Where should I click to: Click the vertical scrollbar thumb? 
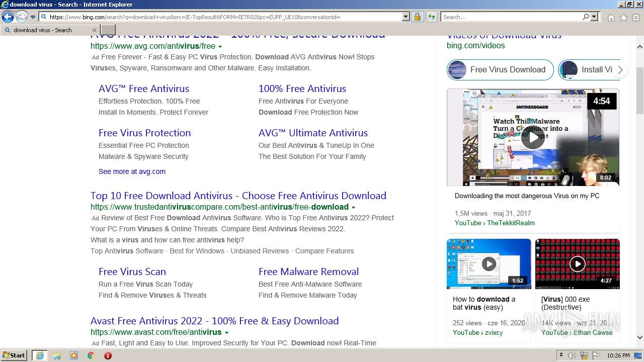point(639,90)
